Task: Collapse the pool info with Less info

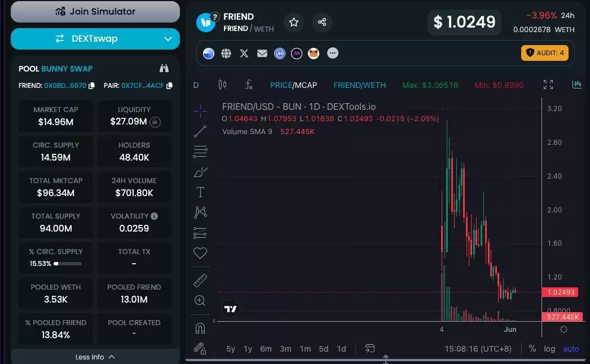Action: [95, 356]
